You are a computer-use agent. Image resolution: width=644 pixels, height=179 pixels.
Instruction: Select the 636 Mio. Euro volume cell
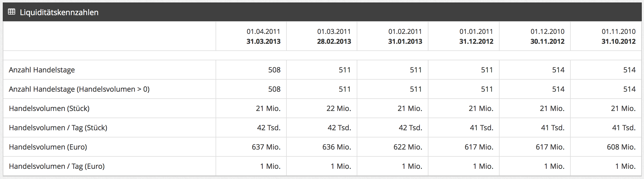(337, 147)
